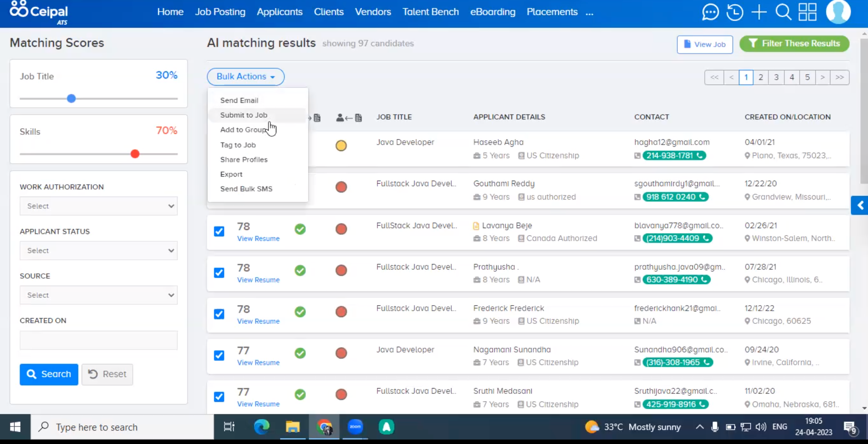
Task: Click the recent history clock icon
Action: click(x=735, y=12)
